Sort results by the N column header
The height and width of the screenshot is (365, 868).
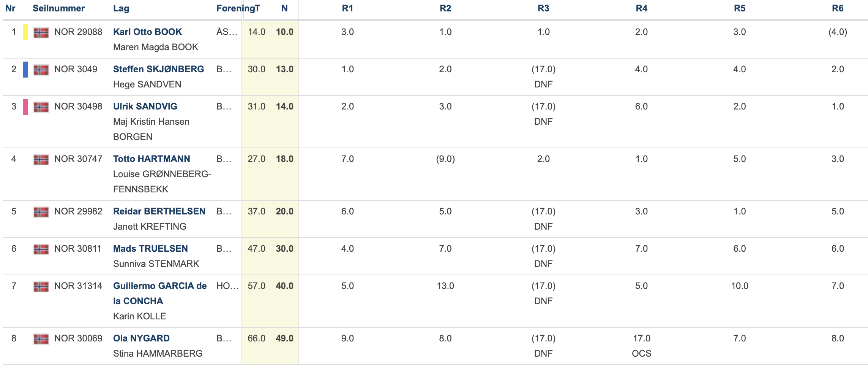coord(284,8)
